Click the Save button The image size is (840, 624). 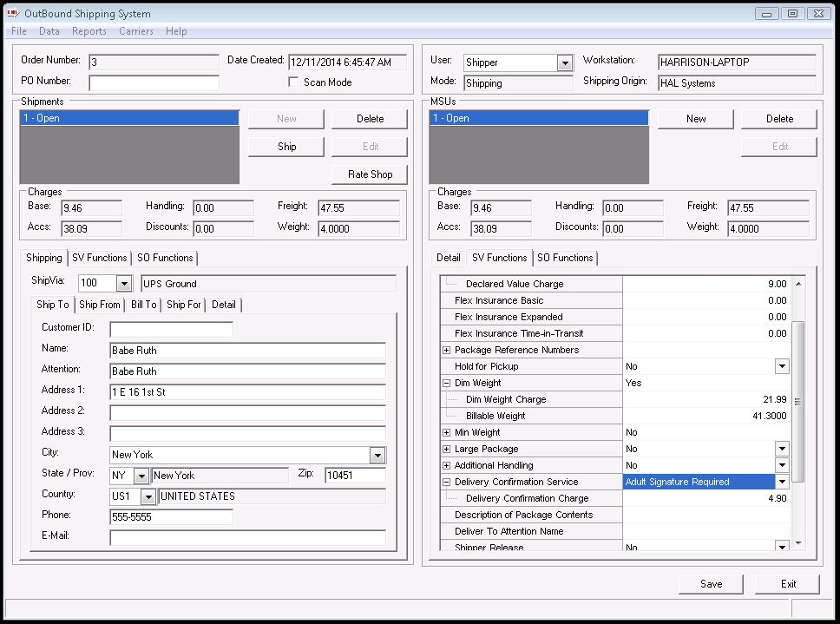(x=711, y=584)
